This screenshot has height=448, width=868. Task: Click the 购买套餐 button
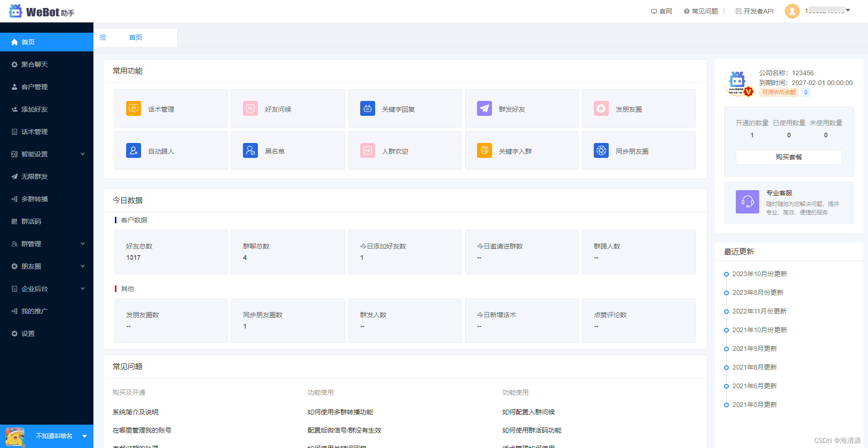pos(789,157)
